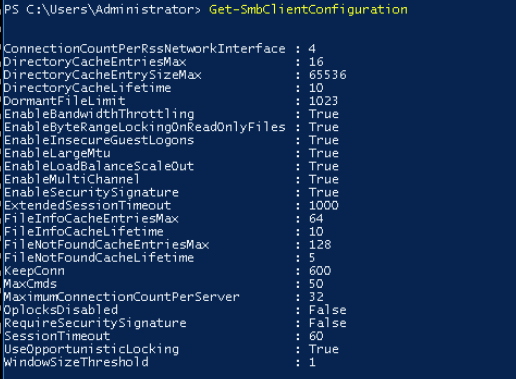516x379 pixels.
Task: Select the MaxCmds property name
Action: pos(30,284)
